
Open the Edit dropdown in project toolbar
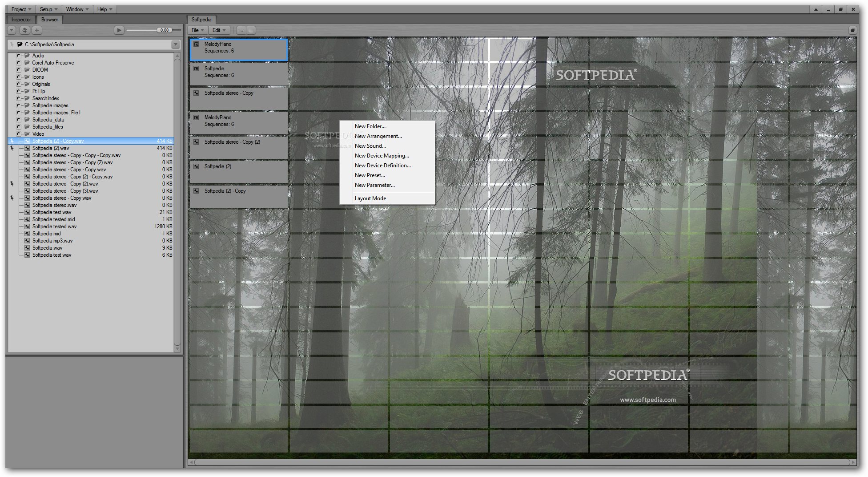[x=219, y=30]
